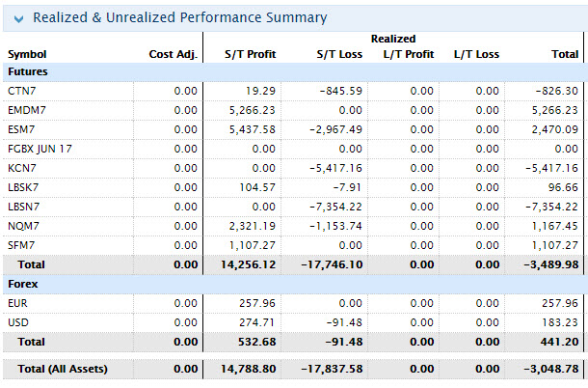Click the S/T Profit column header
This screenshot has width=588, height=388.
tap(250, 54)
